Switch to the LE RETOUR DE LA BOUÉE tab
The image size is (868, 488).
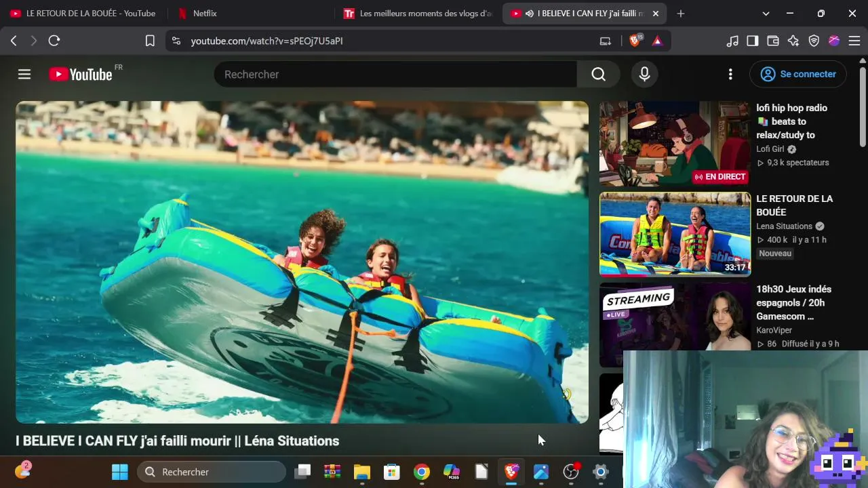point(83,14)
